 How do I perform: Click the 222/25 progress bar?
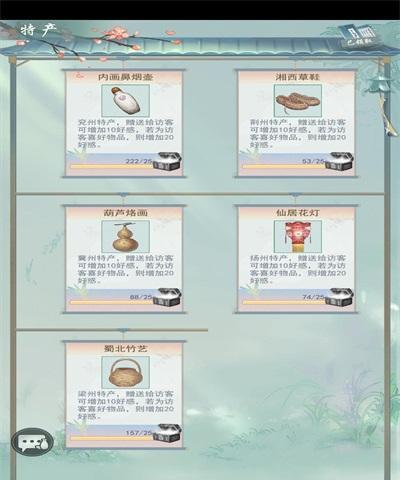[112, 166]
